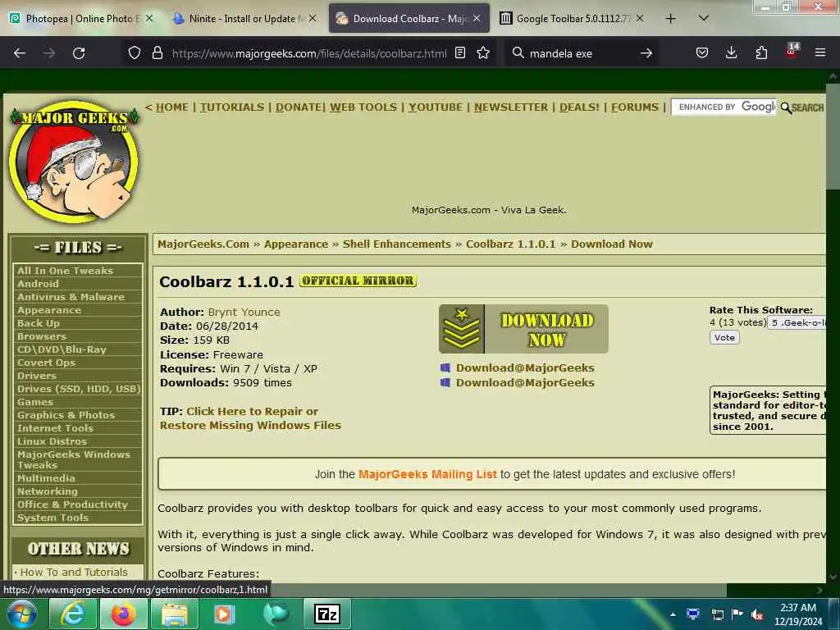Open NEWSLETTER in site navigation
The image size is (840, 630).
pos(510,107)
